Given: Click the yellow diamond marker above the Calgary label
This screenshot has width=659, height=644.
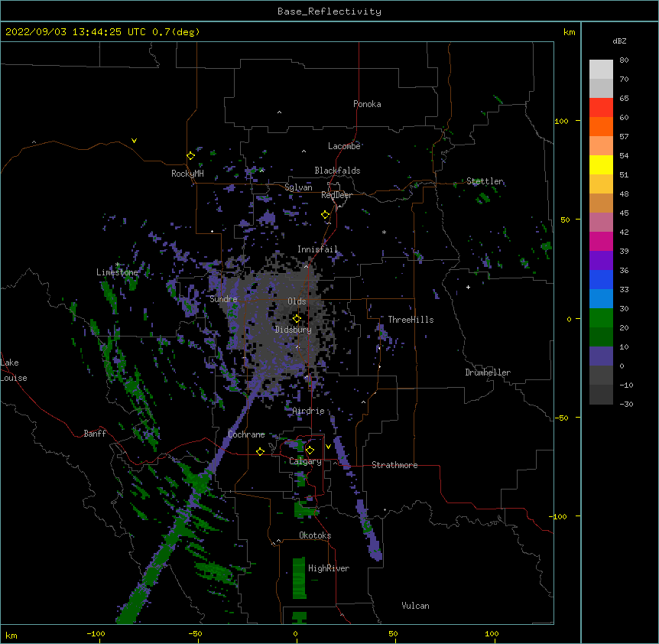Looking at the screenshot, I should tap(310, 450).
